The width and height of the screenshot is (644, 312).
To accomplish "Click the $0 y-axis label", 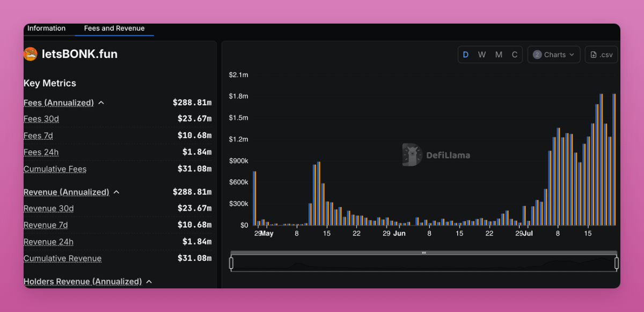I will 244,225.
